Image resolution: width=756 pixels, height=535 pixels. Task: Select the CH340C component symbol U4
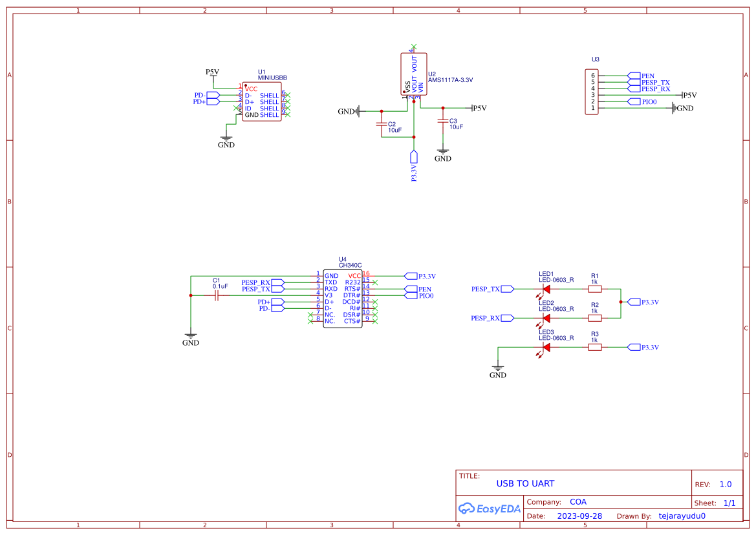pos(342,297)
